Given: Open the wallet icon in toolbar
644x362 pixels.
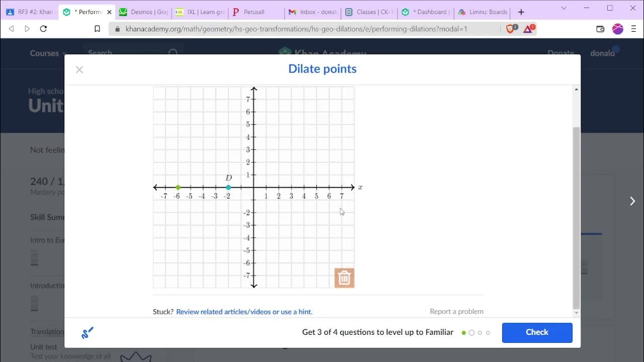Looking at the screenshot, I should point(600,29).
